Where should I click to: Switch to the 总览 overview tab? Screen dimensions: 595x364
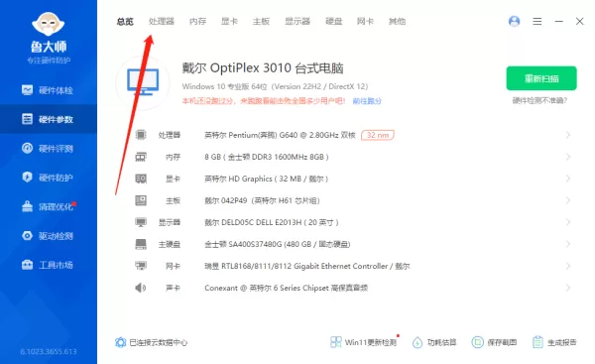coord(125,22)
